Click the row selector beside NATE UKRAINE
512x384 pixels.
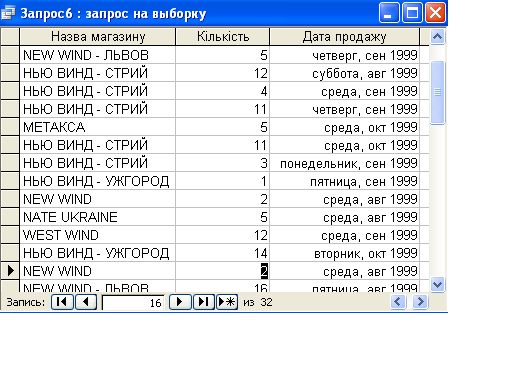(x=10, y=217)
